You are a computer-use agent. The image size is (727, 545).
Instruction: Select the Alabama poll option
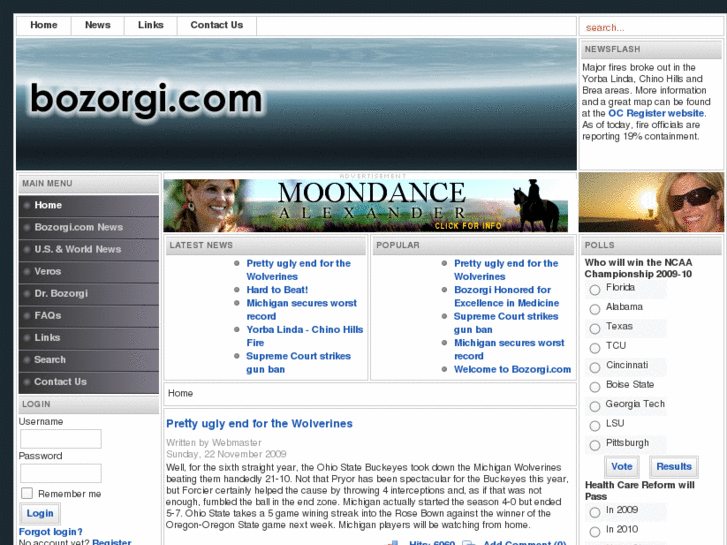[595, 309]
